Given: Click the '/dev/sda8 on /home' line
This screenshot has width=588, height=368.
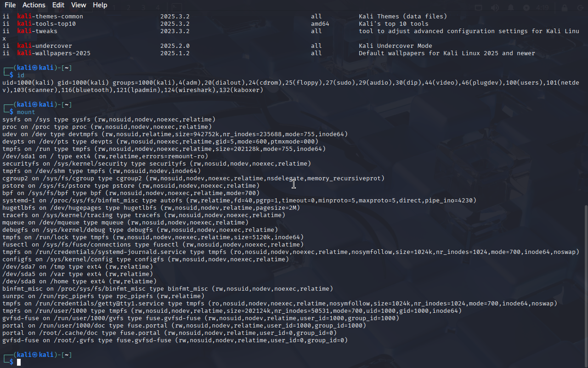Looking at the screenshot, I should coord(79,282).
